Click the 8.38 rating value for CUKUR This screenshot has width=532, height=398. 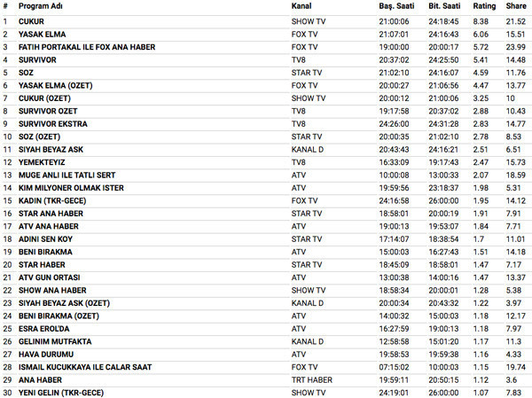[x=481, y=20]
